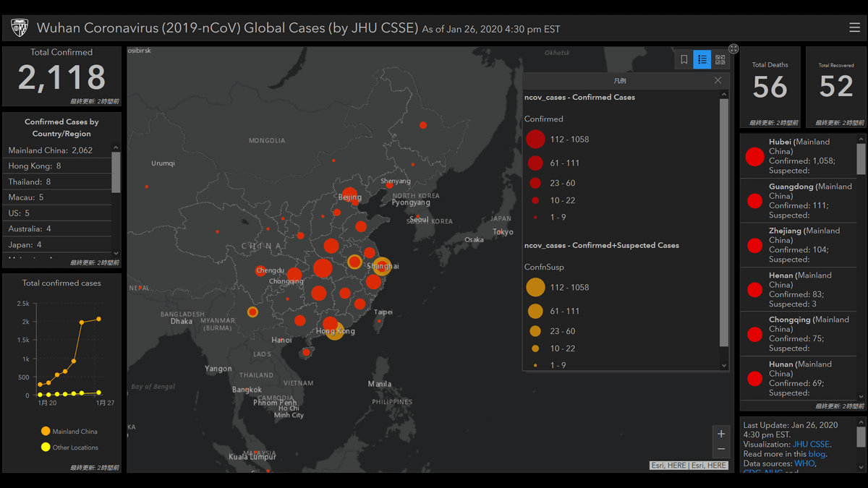Select Hubei red circle icon in list

tap(754, 156)
